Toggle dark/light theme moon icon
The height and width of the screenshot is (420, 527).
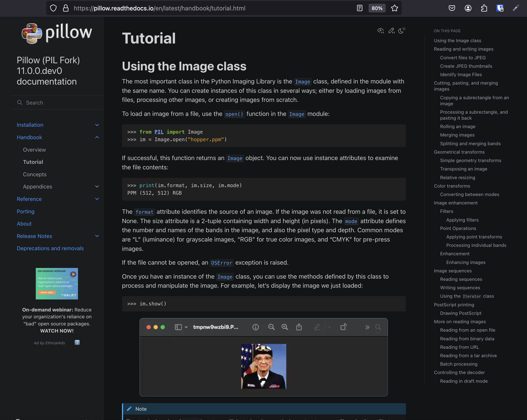point(402,30)
